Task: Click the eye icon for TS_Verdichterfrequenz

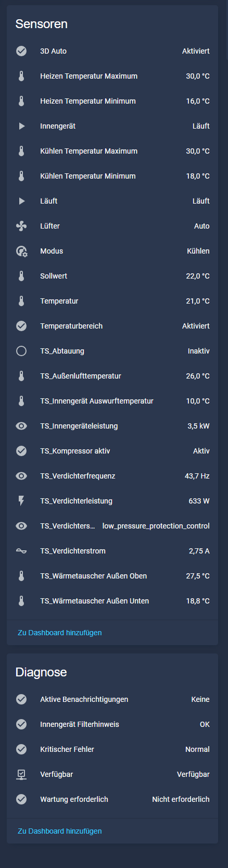Action: point(21,476)
